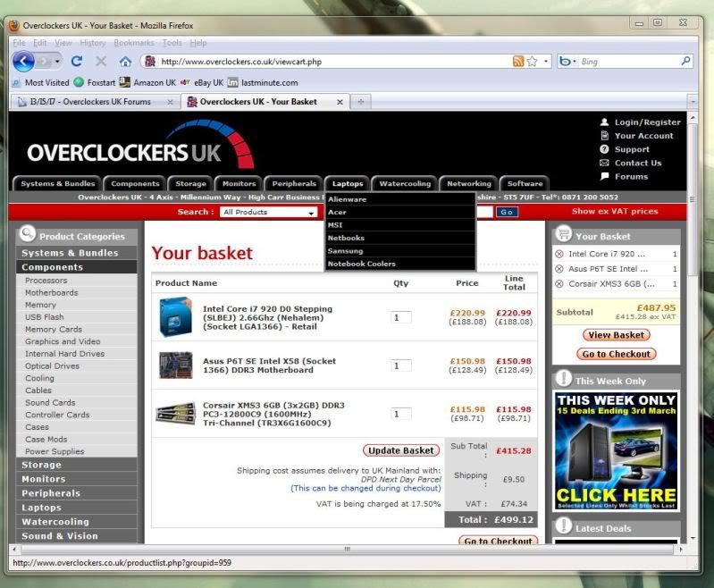
Task: Remove Corsair XMS3 6GB from sidebar basket
Action: pyautogui.click(x=559, y=284)
